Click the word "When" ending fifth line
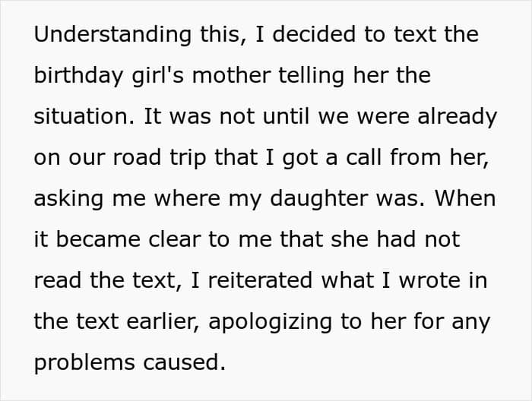Image resolution: width=532 pixels, height=401 pixels. 465,198
